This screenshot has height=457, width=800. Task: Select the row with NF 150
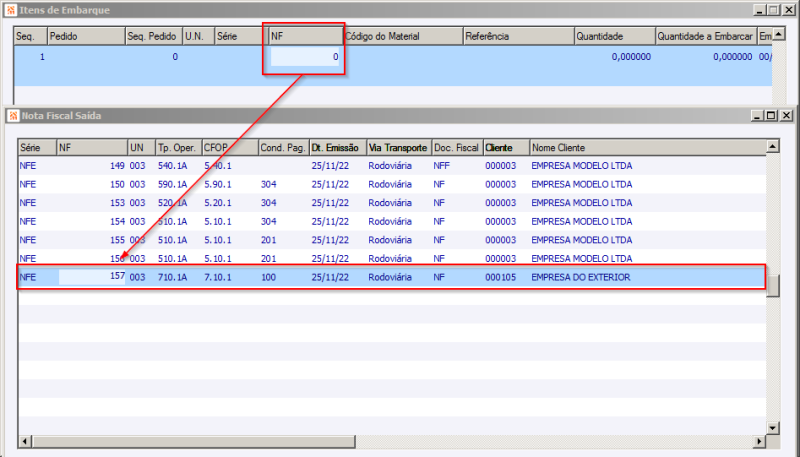pos(392,184)
